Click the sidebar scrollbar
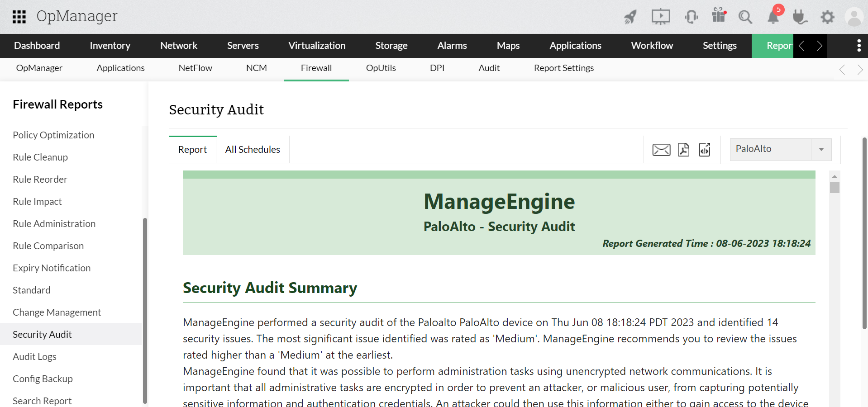Viewport: 868px width, 407px height. click(x=145, y=310)
